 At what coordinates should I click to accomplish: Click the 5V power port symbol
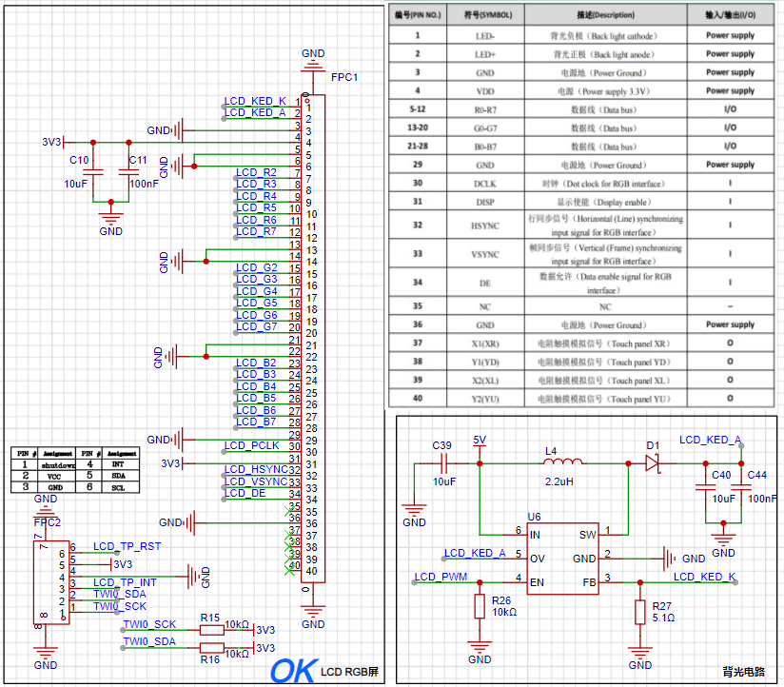coord(480,442)
